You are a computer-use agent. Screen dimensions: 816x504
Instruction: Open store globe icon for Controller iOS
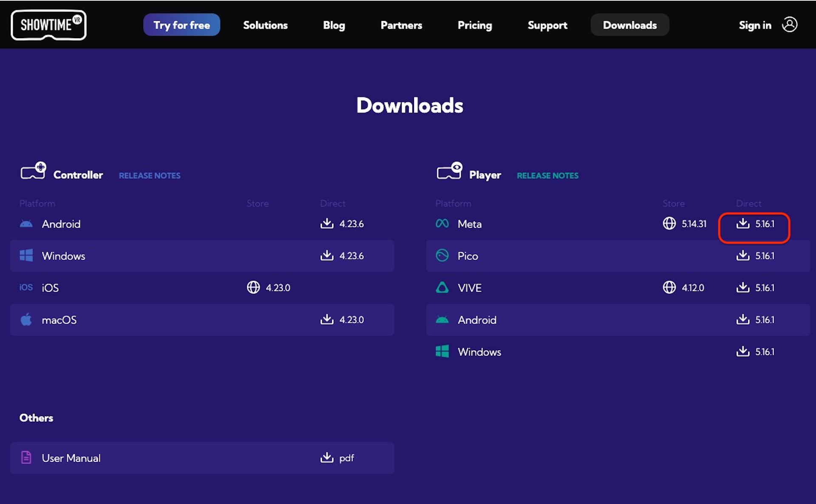coord(253,287)
